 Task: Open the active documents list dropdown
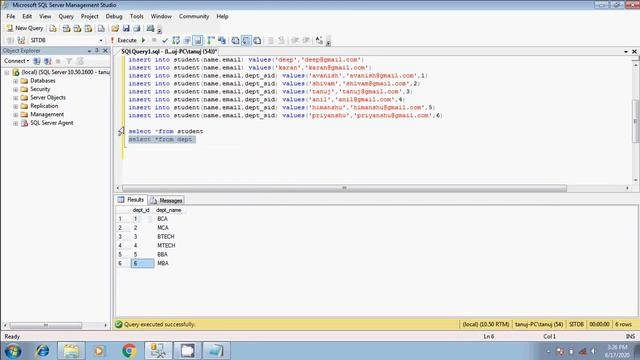626,52
